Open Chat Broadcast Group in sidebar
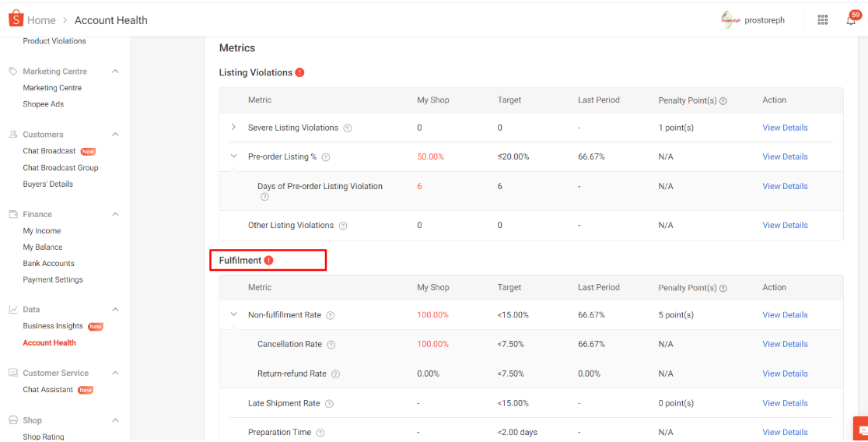Screen dimensions: 868x442 pos(61,168)
